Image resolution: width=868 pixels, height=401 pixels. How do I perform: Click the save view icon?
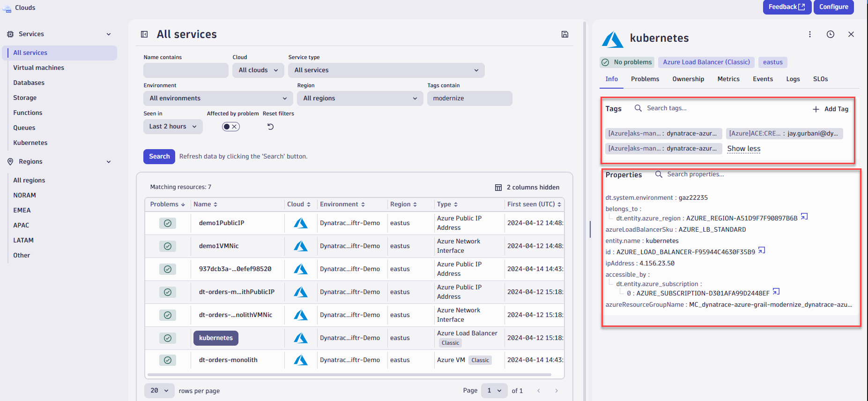point(565,34)
